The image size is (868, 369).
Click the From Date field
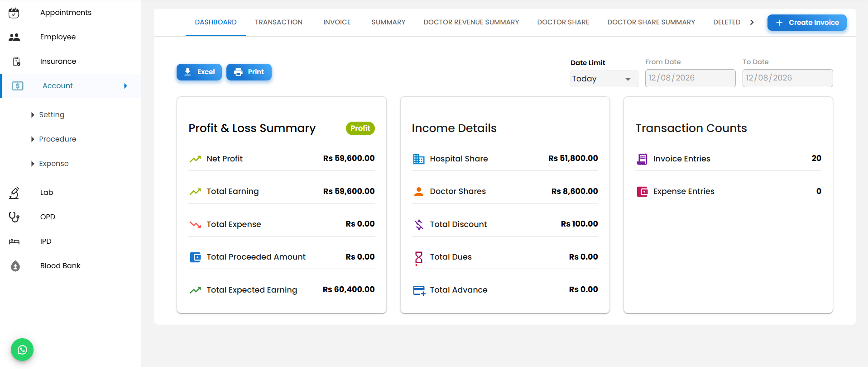click(690, 78)
